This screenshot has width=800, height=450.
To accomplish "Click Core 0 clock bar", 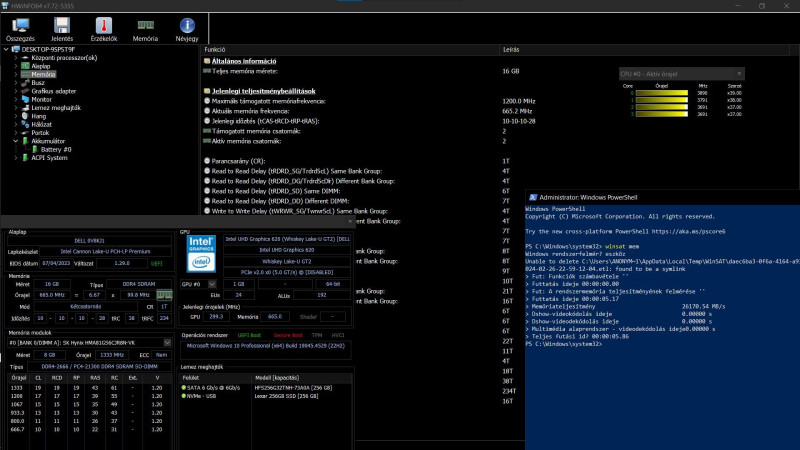I will tap(662, 93).
